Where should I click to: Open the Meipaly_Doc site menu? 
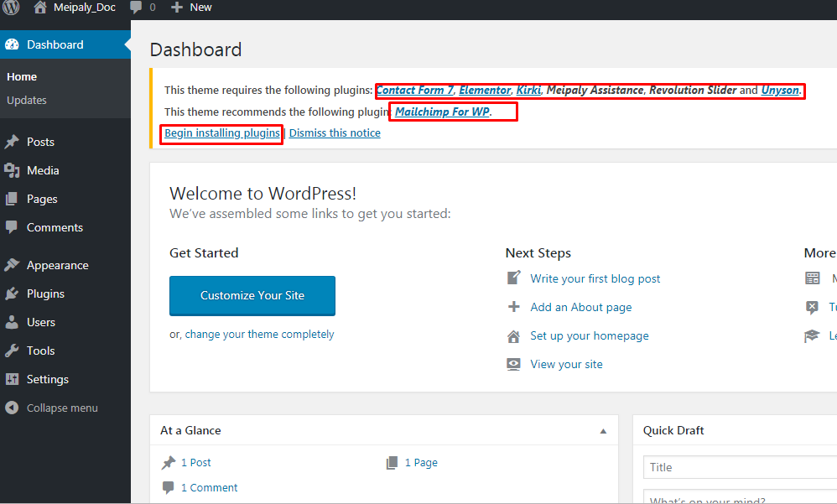click(x=74, y=8)
